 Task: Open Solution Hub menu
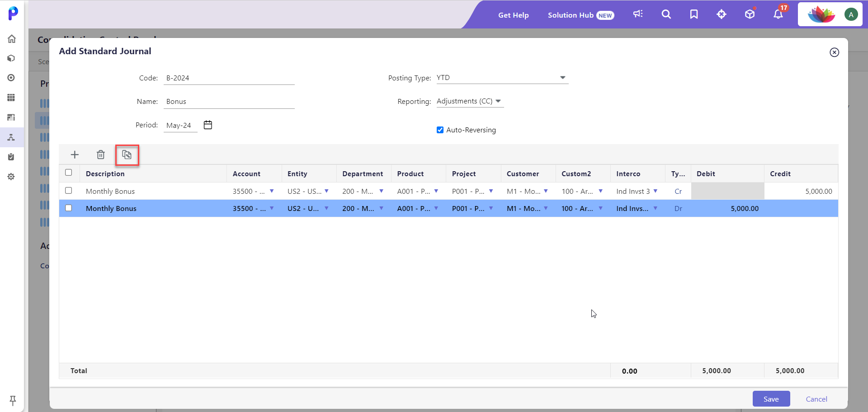(x=581, y=15)
